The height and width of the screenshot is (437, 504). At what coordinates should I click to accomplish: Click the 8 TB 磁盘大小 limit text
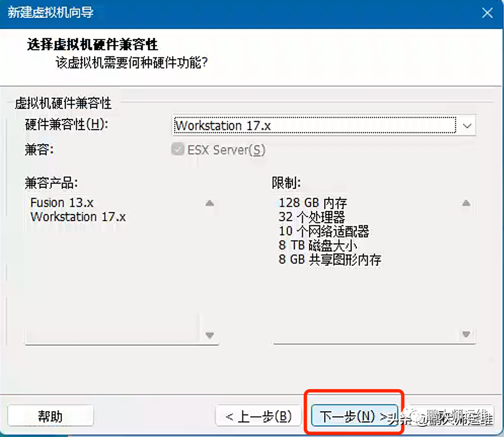click(319, 246)
